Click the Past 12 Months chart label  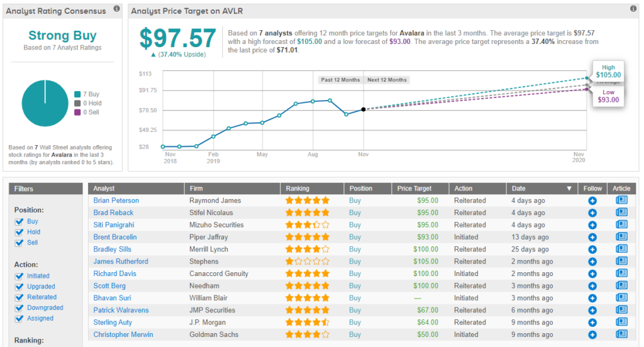click(x=340, y=80)
